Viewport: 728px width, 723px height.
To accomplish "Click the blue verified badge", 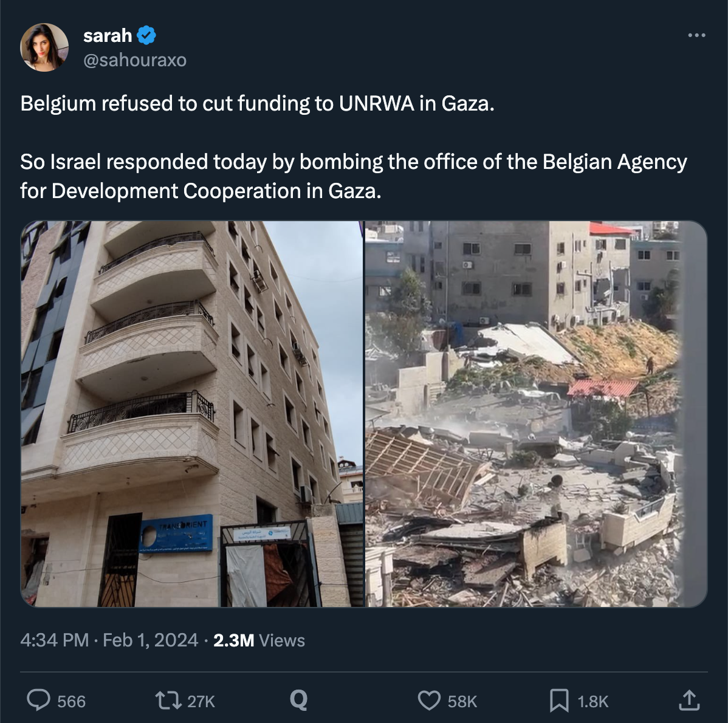I will pos(146,35).
